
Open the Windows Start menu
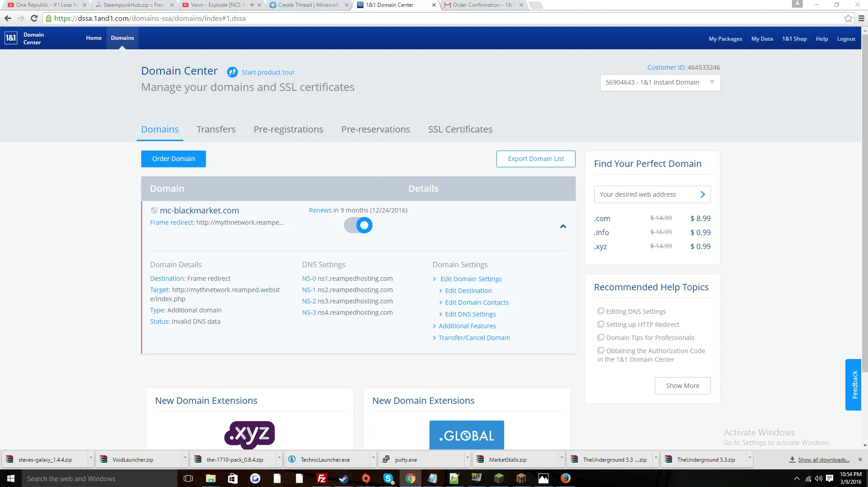pos(11,478)
